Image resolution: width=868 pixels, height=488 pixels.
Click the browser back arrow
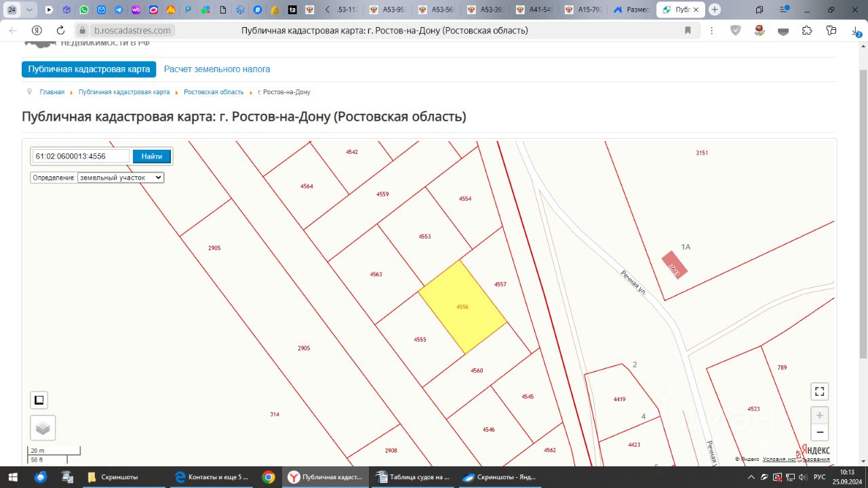coord(13,30)
